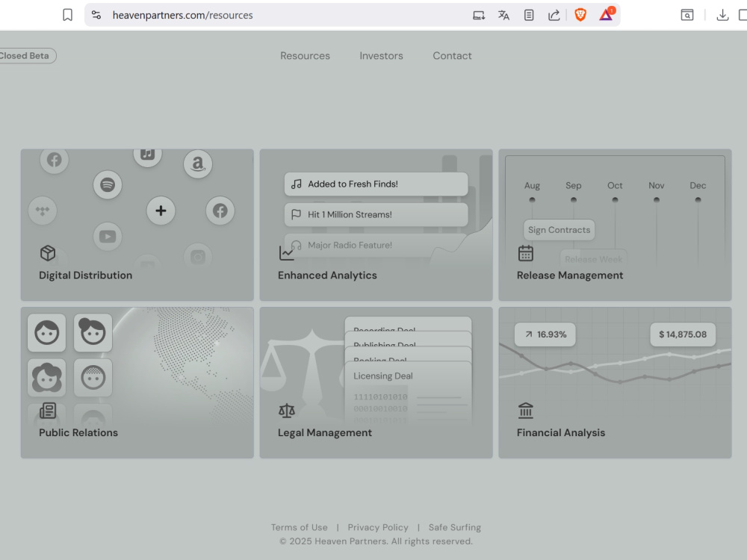Click the plus icon in Digital Distribution

(x=161, y=211)
